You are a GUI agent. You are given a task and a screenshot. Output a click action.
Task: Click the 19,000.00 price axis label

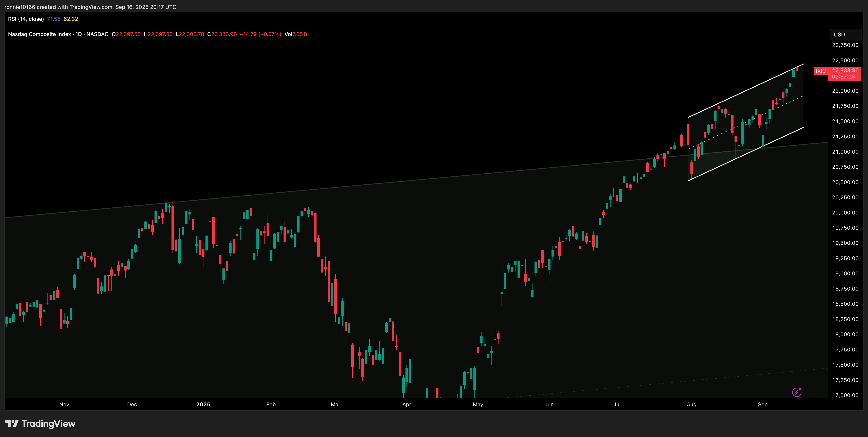(845, 274)
